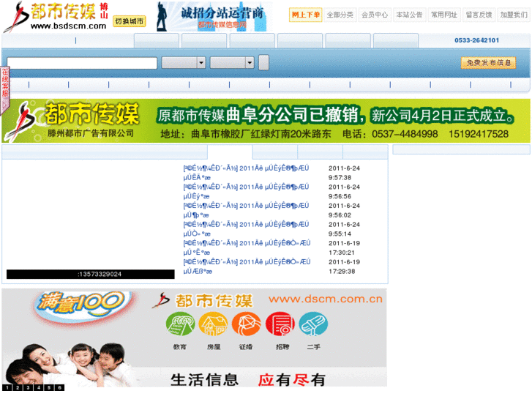Click the 都市传媒 site logo in the header

point(56,16)
